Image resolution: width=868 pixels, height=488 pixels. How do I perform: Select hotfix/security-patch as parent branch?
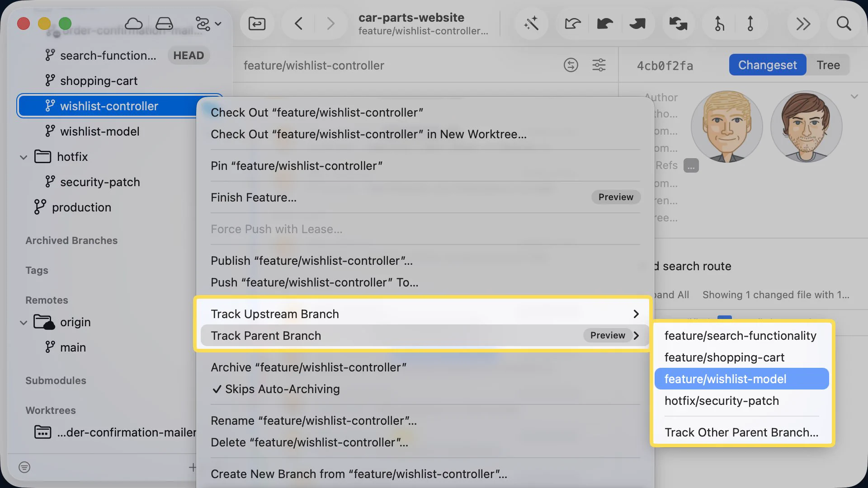741,401
